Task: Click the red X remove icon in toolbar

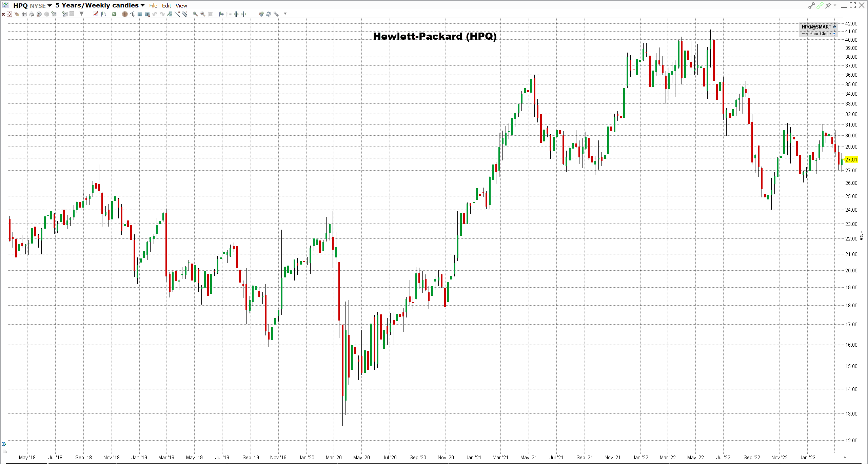Action: pyautogui.click(x=3, y=14)
